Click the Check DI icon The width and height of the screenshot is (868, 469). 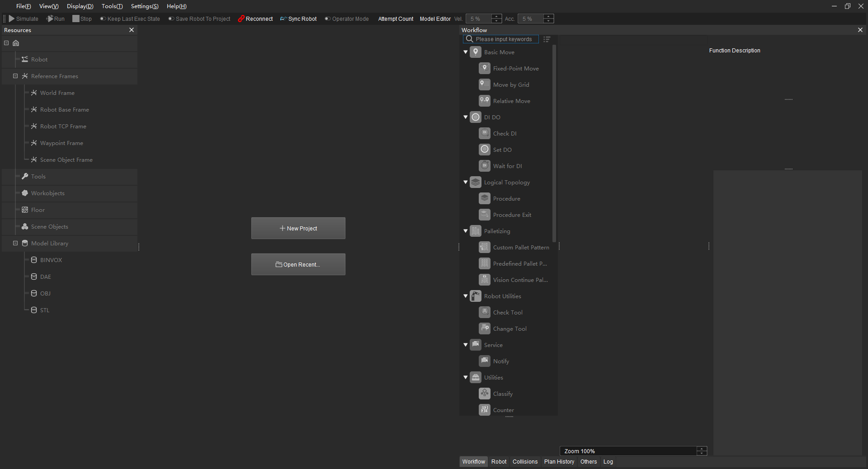(x=485, y=133)
